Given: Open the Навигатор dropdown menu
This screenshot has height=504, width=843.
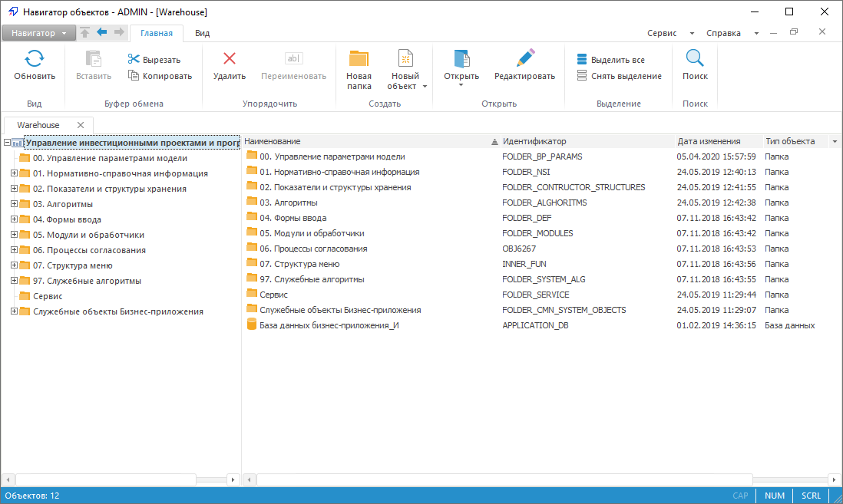Looking at the screenshot, I should click(x=38, y=33).
